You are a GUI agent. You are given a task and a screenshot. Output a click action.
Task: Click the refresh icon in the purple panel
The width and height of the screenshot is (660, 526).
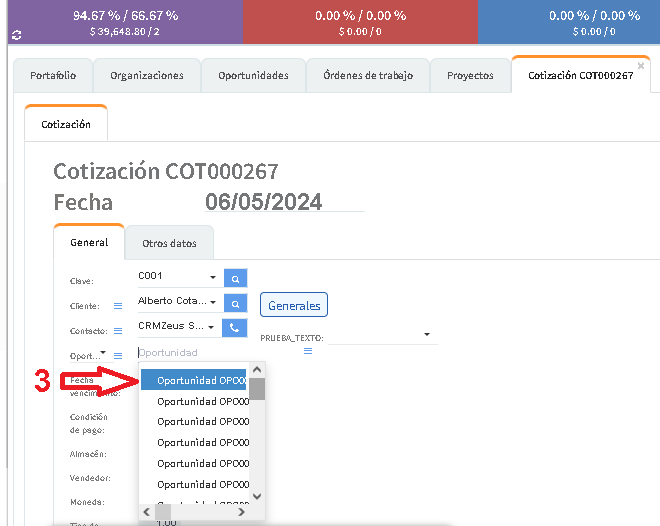(x=15, y=35)
